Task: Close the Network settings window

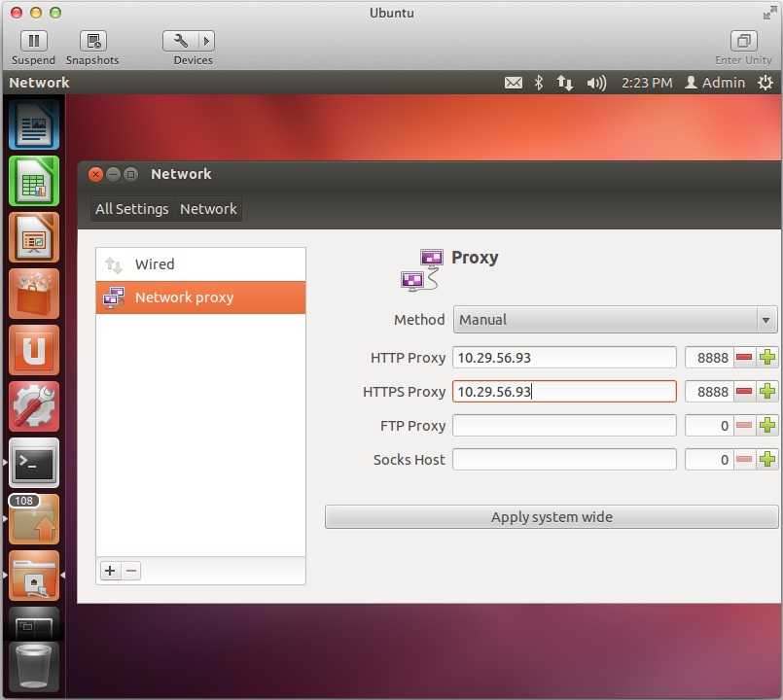Action: tap(95, 174)
